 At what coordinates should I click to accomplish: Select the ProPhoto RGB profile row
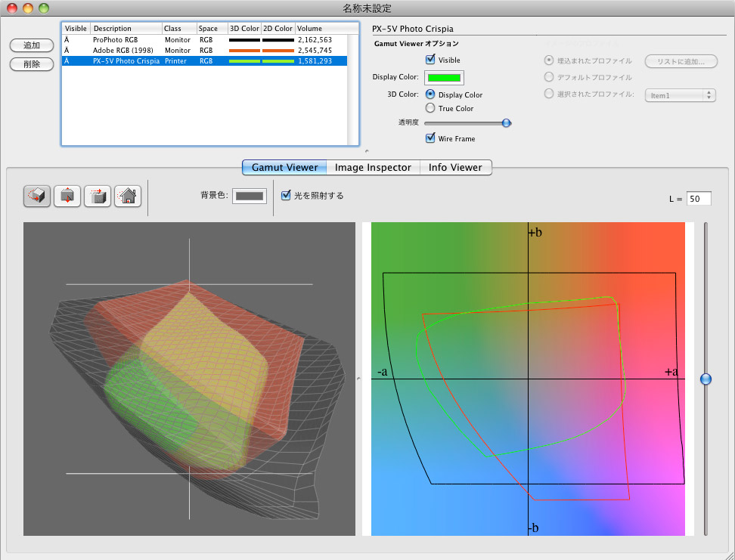point(204,40)
